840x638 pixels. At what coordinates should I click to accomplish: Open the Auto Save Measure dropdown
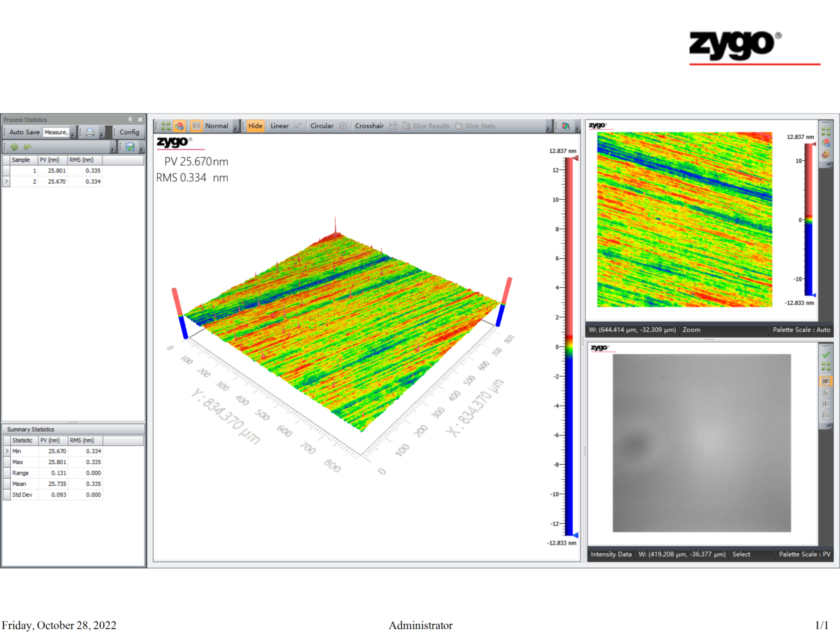tap(73, 134)
